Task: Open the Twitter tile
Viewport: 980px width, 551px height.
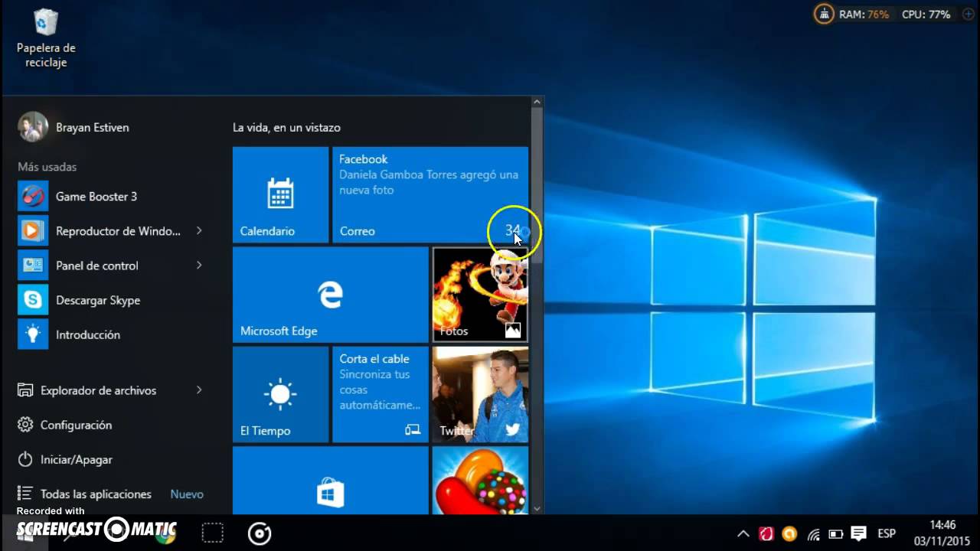Action: click(x=480, y=395)
